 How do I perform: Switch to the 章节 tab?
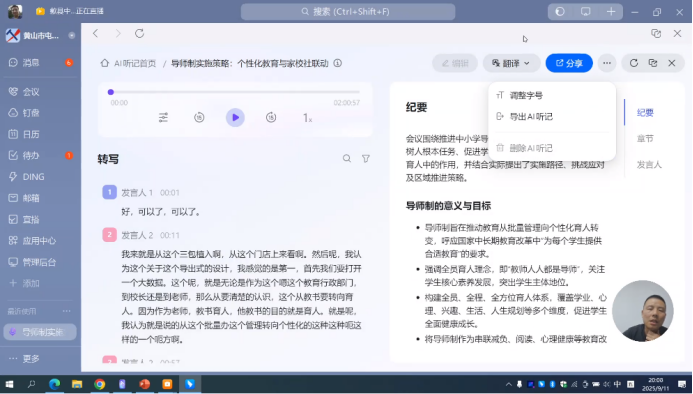click(x=645, y=138)
